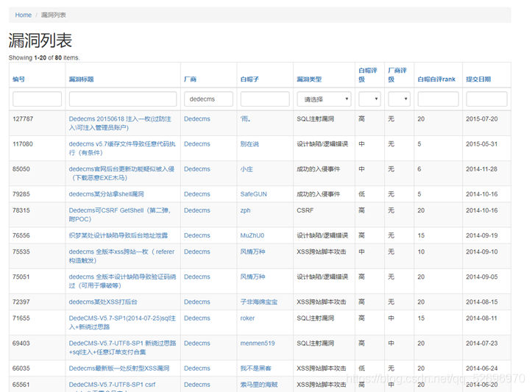Sort by 编号 column header
This screenshot has height=392, width=532.
click(x=18, y=79)
